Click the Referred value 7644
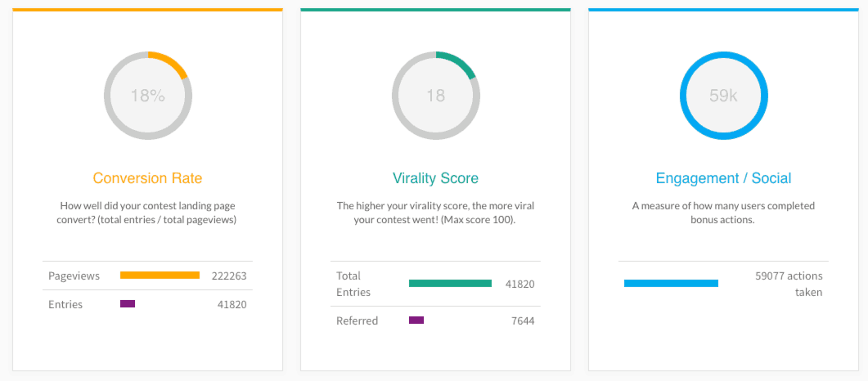 pos(523,320)
